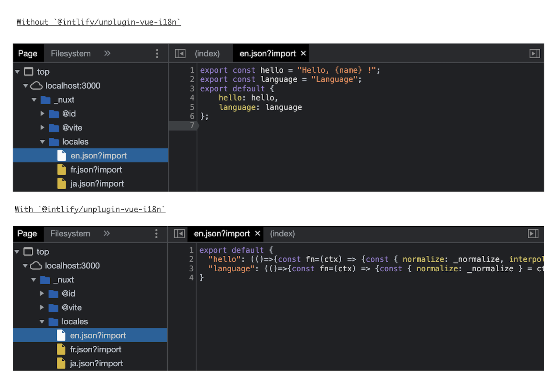Expand the @id folder in the lower panel
This screenshot has width=557, height=392.
coord(42,294)
